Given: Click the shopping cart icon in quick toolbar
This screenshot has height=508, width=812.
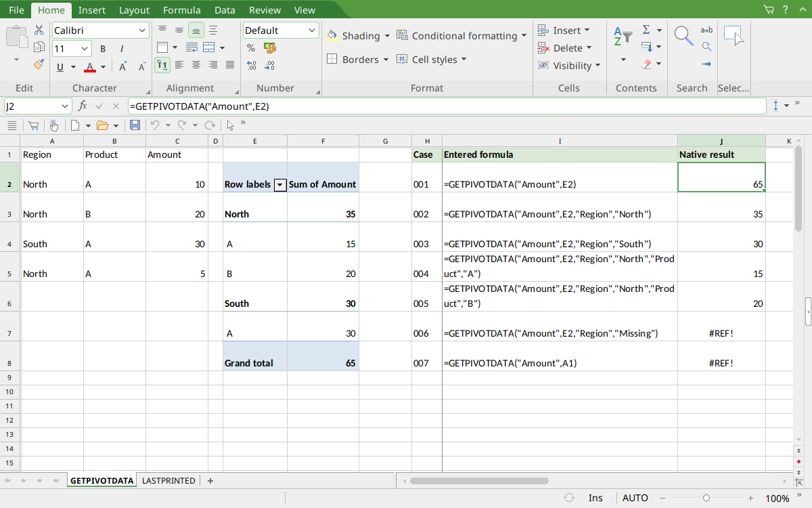Looking at the screenshot, I should click(33, 125).
